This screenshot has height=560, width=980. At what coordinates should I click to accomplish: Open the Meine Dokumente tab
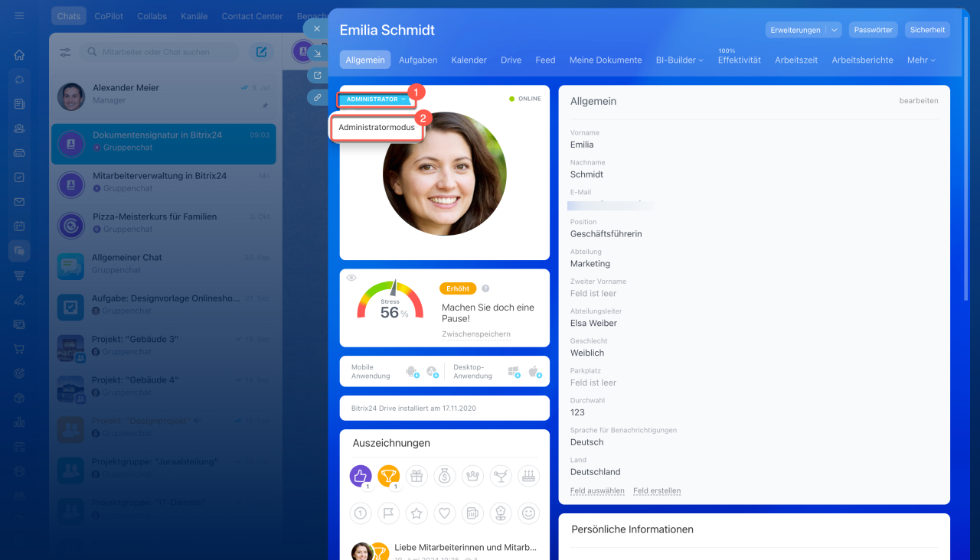tap(606, 60)
